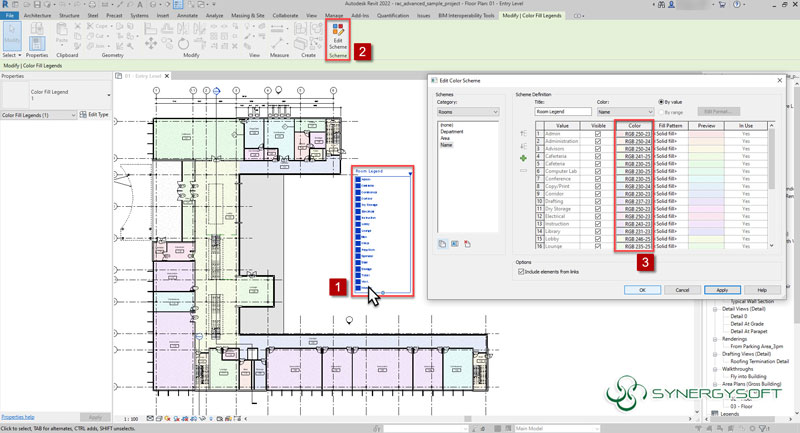800x433 pixels.
Task: Click the Duplicate scheme icon
Action: click(x=440, y=243)
